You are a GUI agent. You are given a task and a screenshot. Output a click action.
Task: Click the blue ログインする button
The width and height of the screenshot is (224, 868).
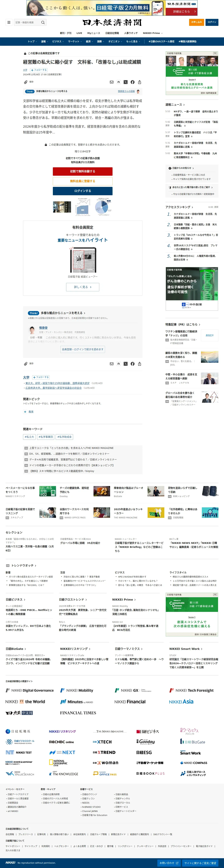coord(82,191)
